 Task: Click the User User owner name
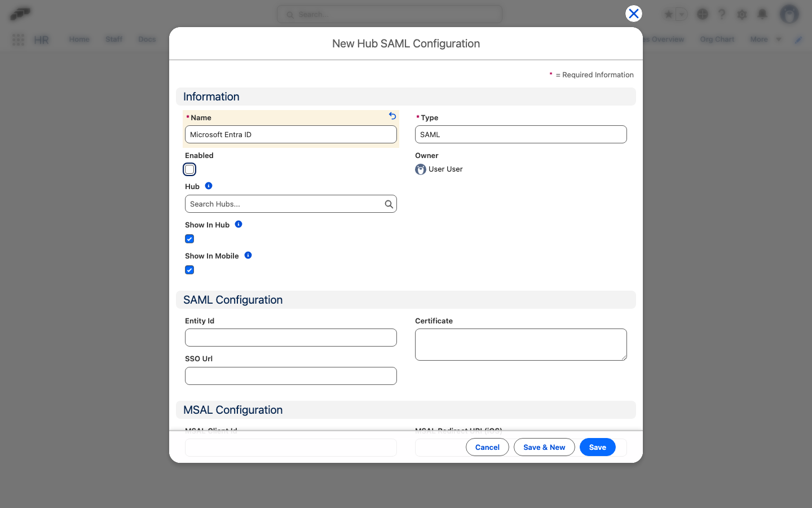(445, 169)
